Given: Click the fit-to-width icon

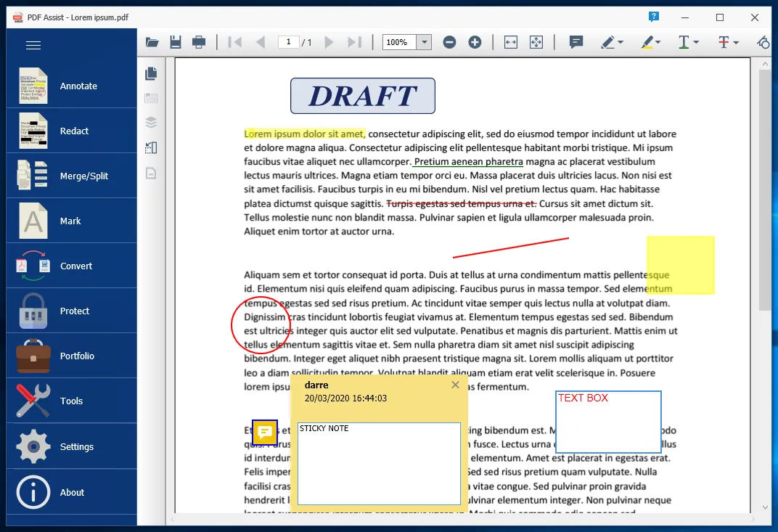Looking at the screenshot, I should click(511, 42).
